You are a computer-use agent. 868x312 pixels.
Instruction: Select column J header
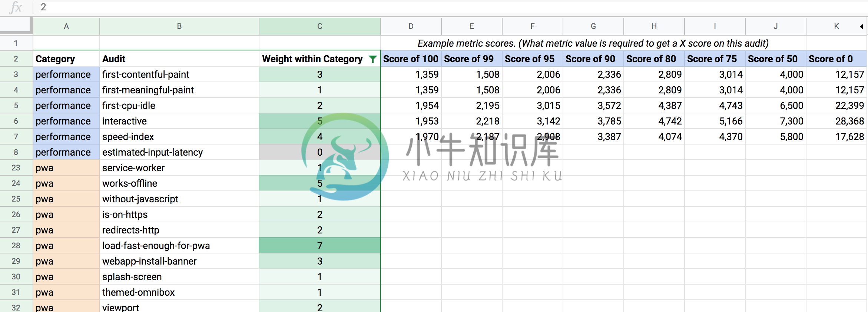(x=776, y=26)
